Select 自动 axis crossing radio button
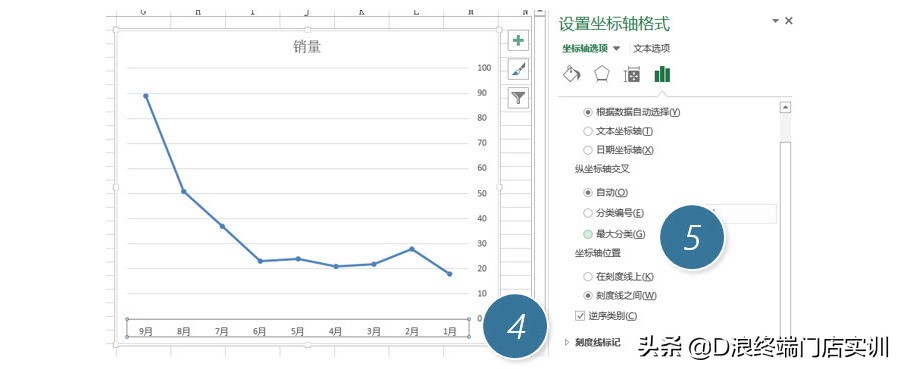Screen dimensions: 900x369 click(x=587, y=193)
